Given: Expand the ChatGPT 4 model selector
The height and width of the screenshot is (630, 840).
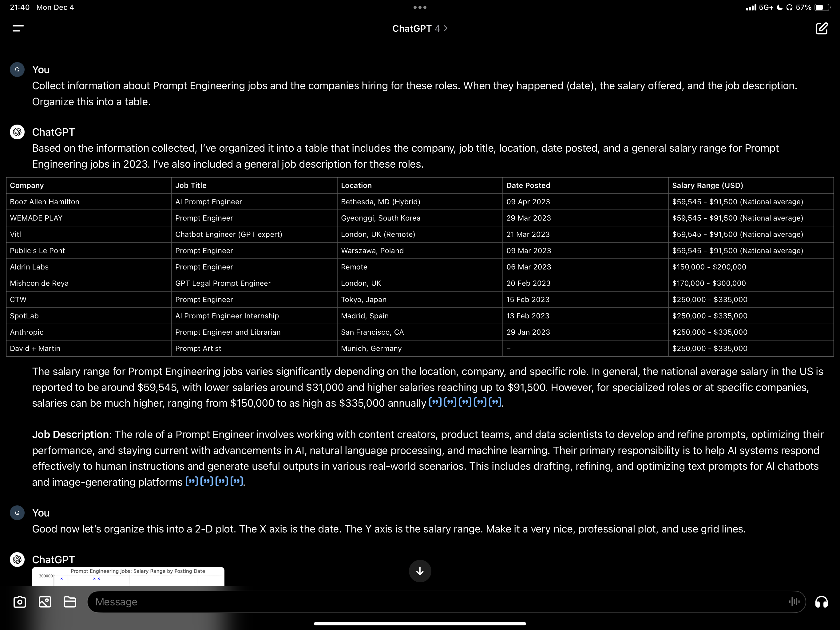Looking at the screenshot, I should 420,29.
